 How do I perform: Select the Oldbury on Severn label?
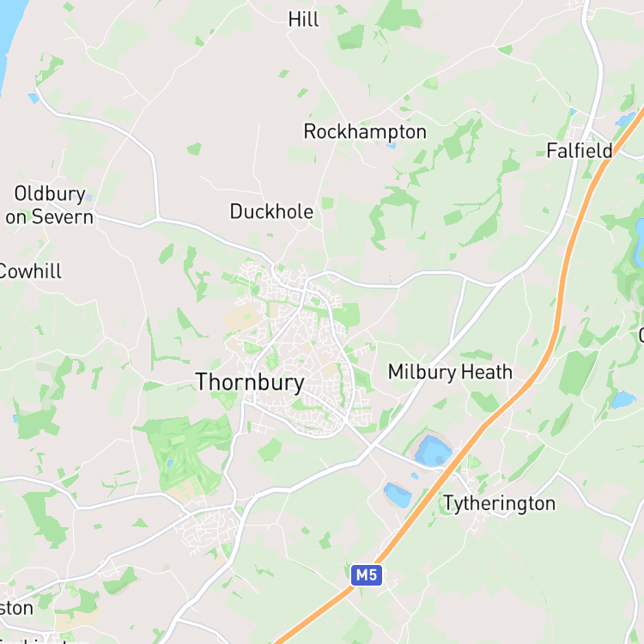50,205
